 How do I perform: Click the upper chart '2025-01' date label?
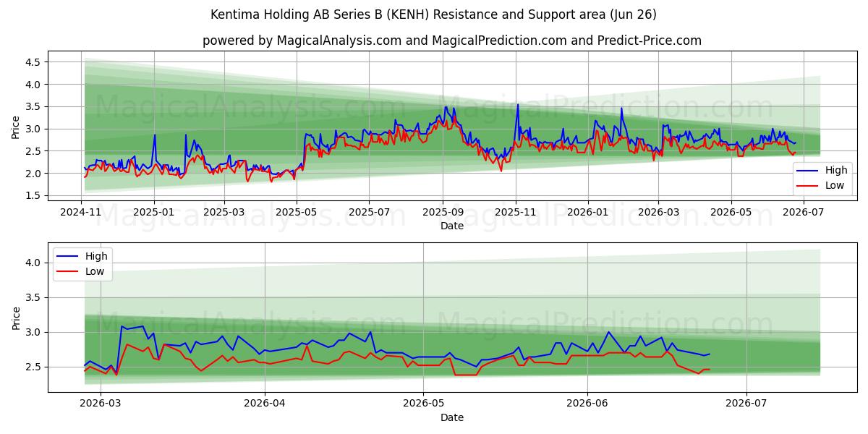click(x=153, y=212)
